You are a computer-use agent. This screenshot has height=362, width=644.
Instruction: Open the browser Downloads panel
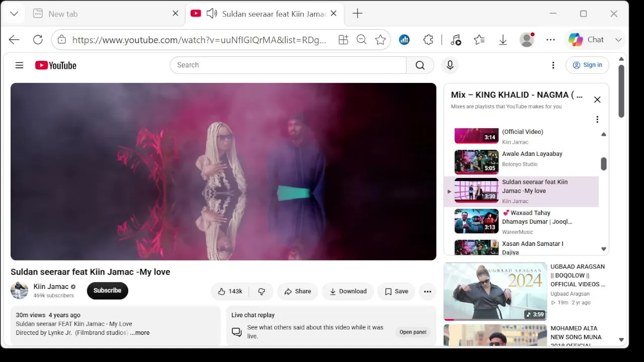coord(503,40)
